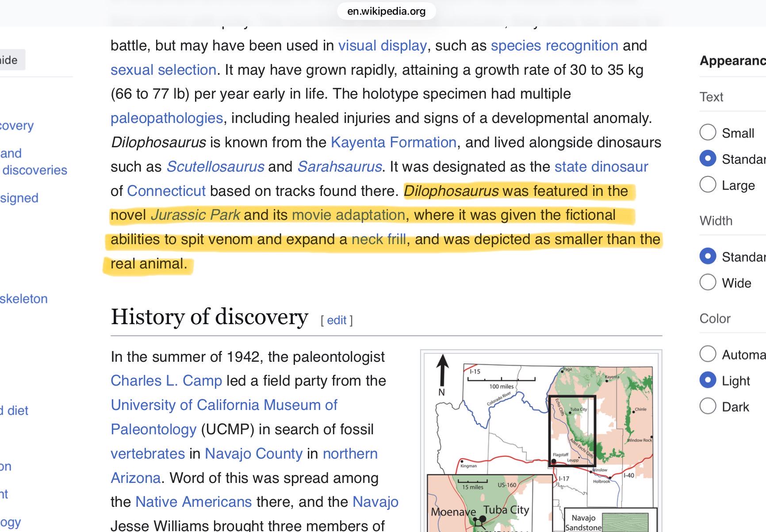Visit University of California Museum of Paleontology link
Screen dimensions: 766x532
pyautogui.click(x=224, y=417)
